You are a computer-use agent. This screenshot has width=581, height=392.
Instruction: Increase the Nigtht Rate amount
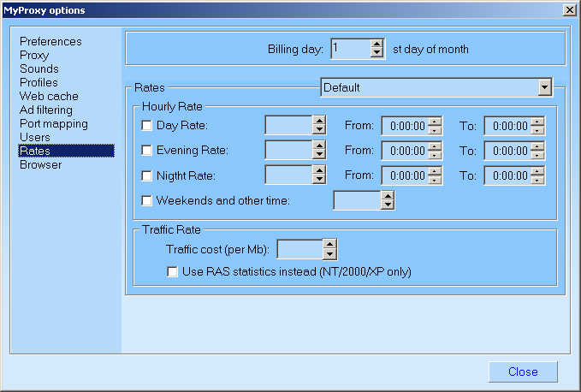(x=318, y=170)
